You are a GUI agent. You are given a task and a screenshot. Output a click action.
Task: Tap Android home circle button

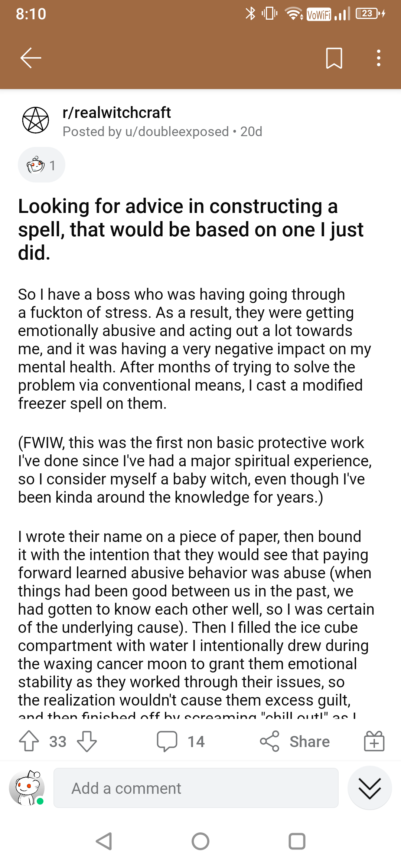200,841
